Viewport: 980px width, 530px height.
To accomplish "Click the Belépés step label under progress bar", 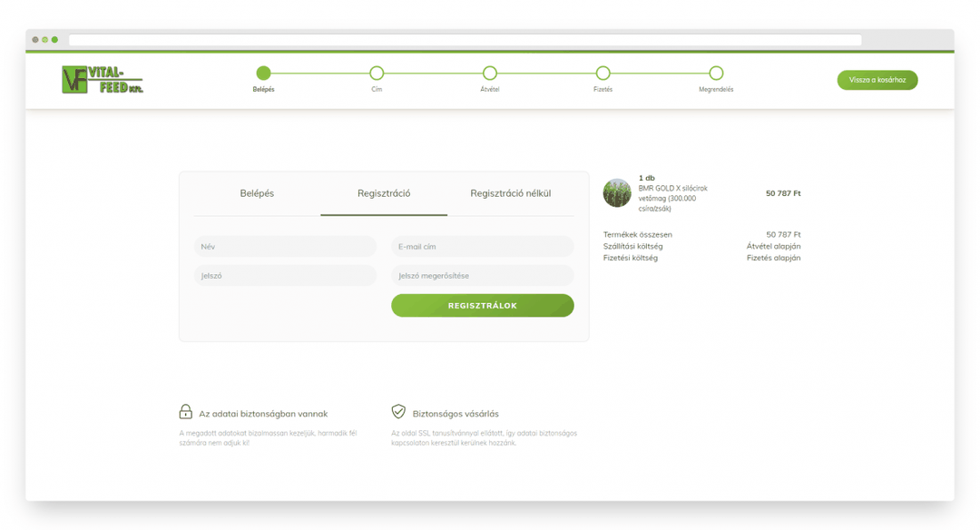I will [x=264, y=89].
